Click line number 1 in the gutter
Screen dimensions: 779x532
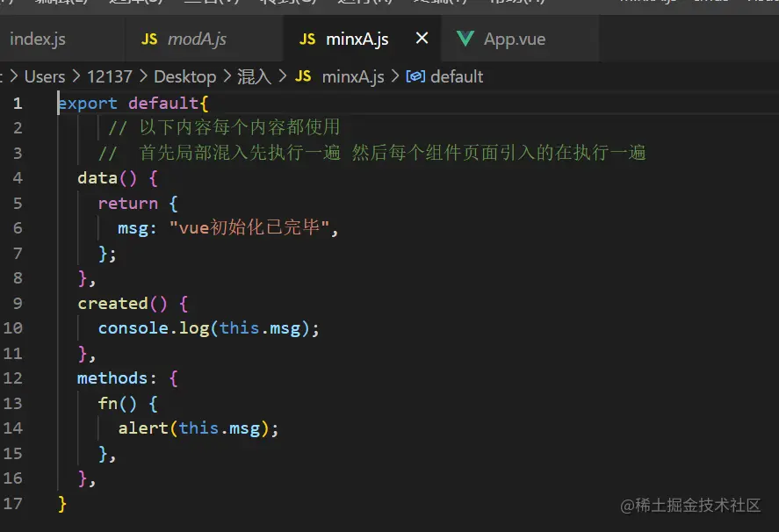point(18,104)
